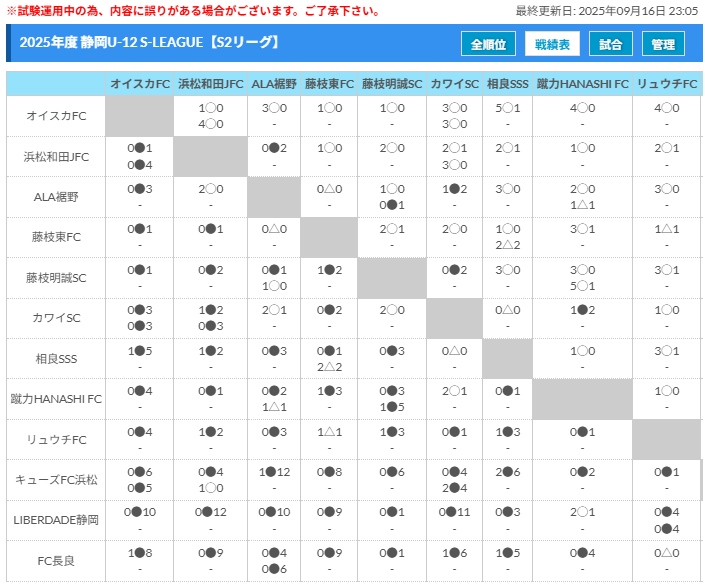Click the 蹴力HANASHI FC row label

(x=56, y=399)
